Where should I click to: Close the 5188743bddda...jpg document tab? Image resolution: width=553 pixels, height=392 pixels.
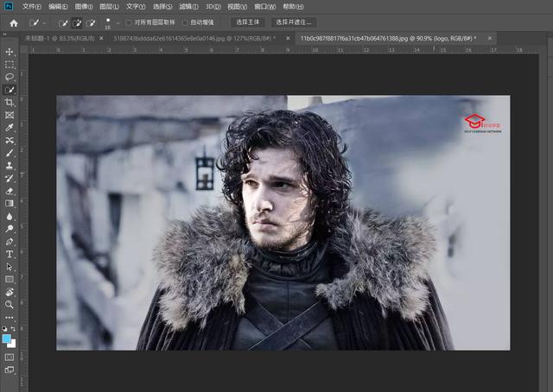click(x=288, y=39)
